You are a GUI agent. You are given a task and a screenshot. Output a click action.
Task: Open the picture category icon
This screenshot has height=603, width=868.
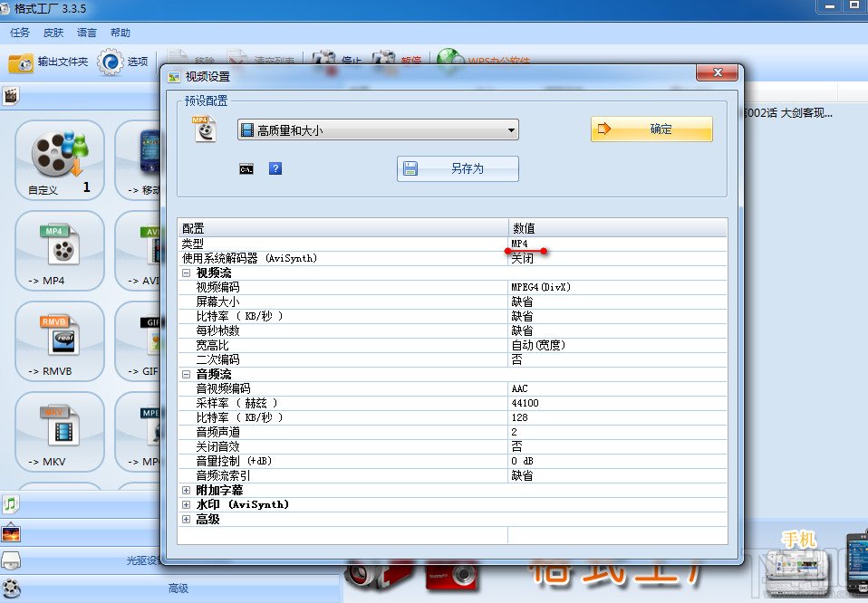(11, 532)
